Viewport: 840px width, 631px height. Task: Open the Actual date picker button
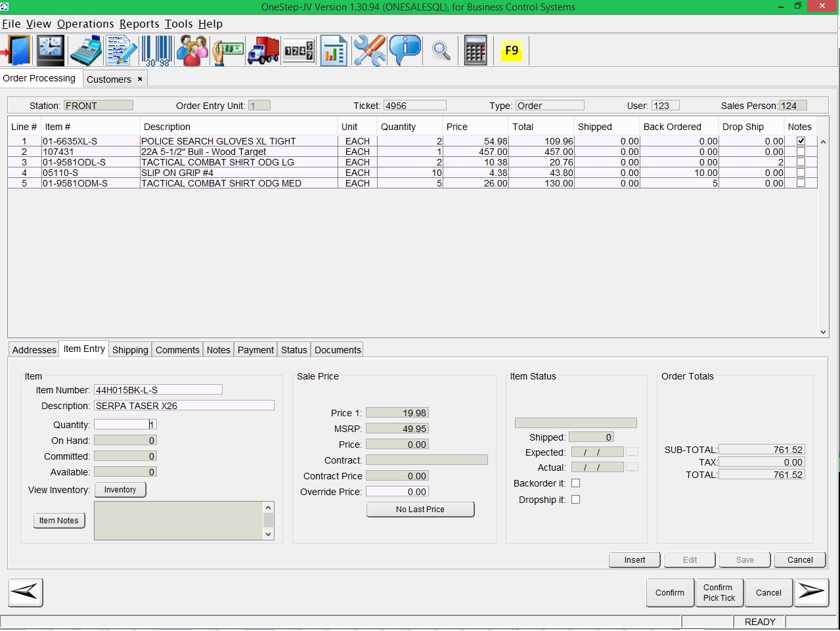(632, 468)
